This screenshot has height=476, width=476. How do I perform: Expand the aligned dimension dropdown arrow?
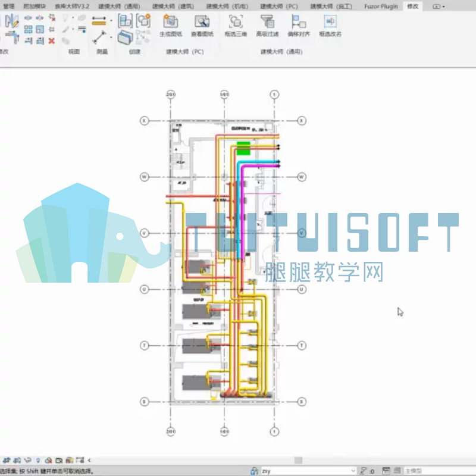[x=111, y=21]
